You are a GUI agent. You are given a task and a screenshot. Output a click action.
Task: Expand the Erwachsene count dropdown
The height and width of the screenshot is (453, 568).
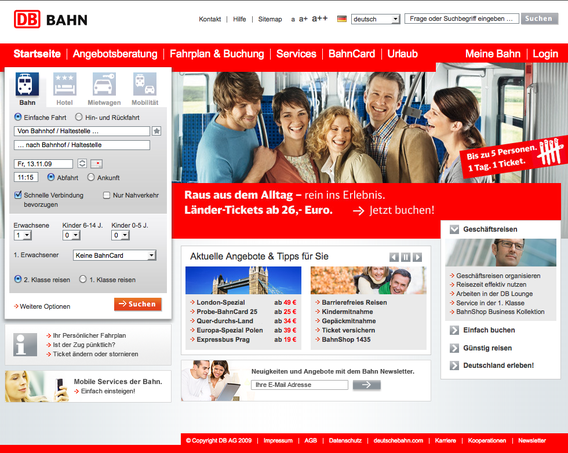23,235
